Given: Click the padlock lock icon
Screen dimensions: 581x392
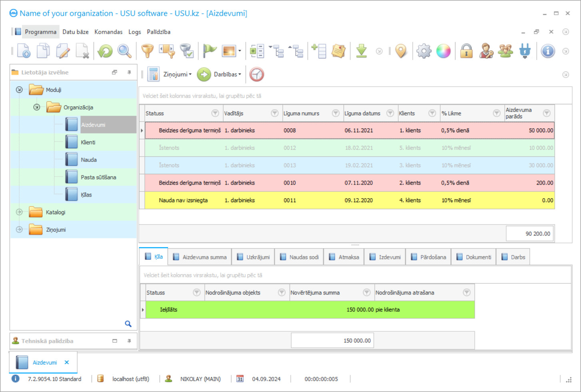Looking at the screenshot, I should [x=466, y=51].
